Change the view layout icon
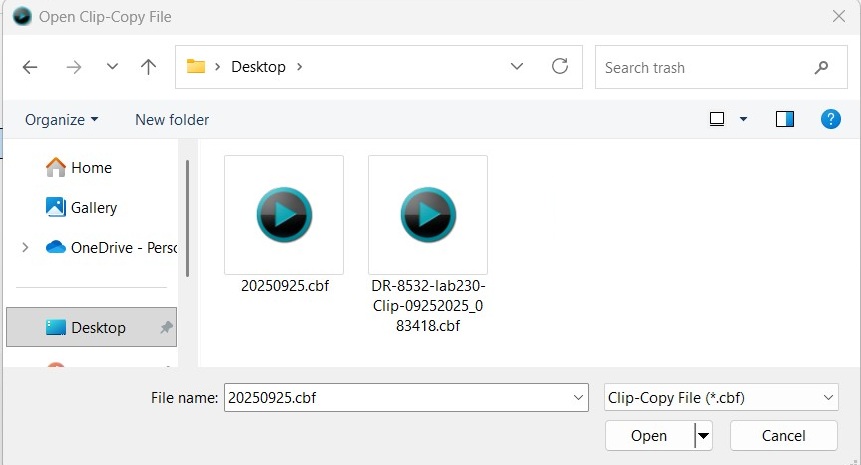 pyautogui.click(x=717, y=119)
